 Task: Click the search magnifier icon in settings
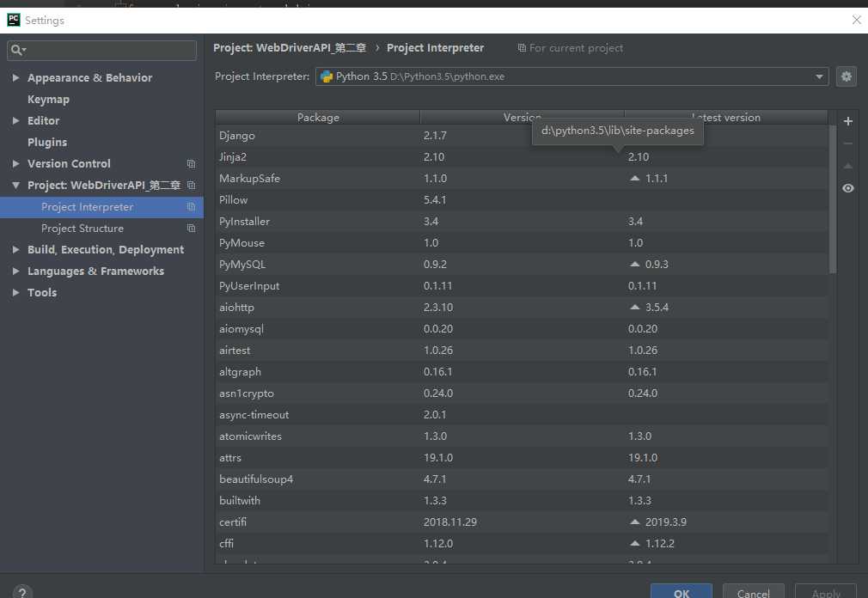15,50
